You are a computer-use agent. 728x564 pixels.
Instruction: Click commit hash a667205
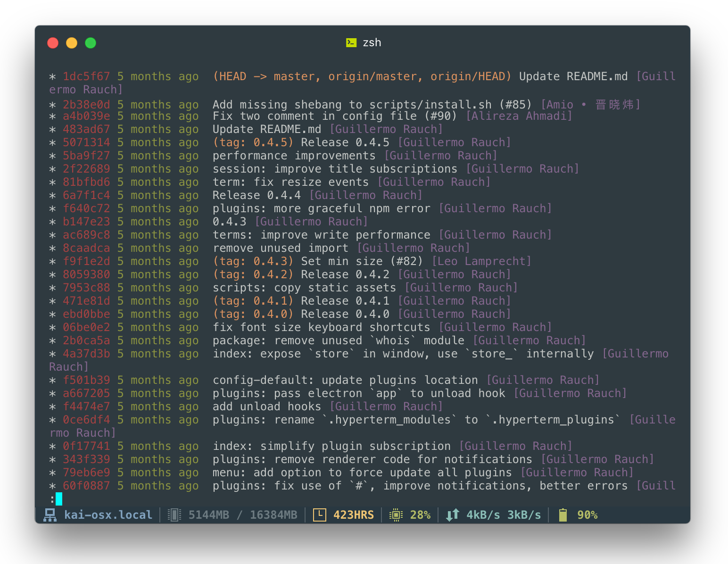(x=86, y=393)
